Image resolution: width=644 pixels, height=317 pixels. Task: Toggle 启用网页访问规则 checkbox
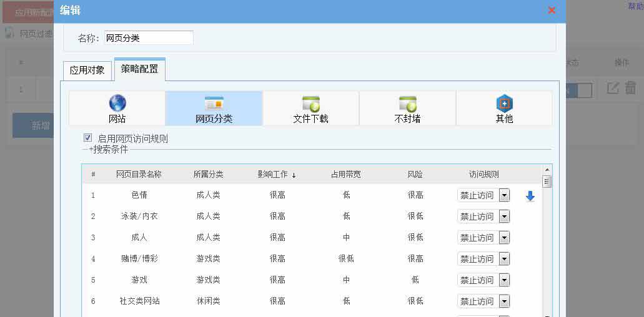click(88, 138)
